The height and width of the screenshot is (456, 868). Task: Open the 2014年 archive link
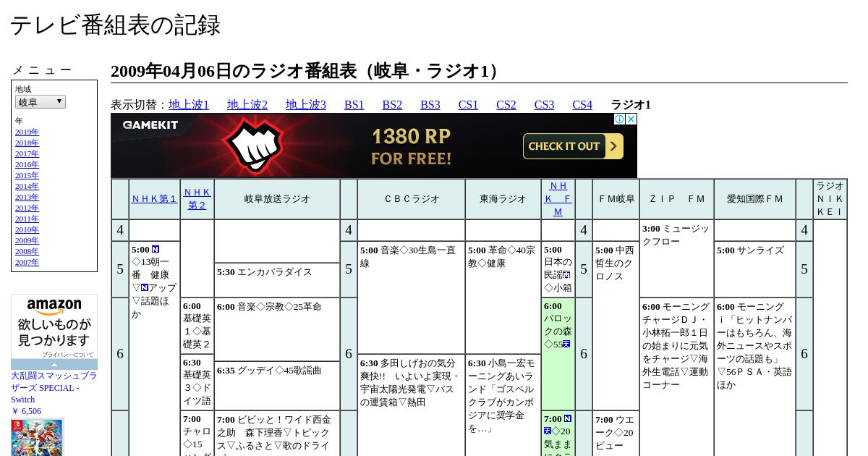[27, 186]
